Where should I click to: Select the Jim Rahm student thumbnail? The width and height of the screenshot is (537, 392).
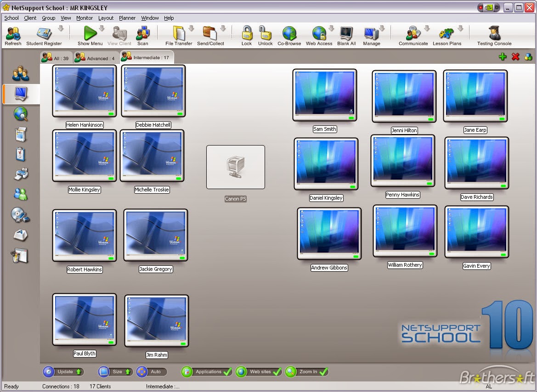[156, 321]
